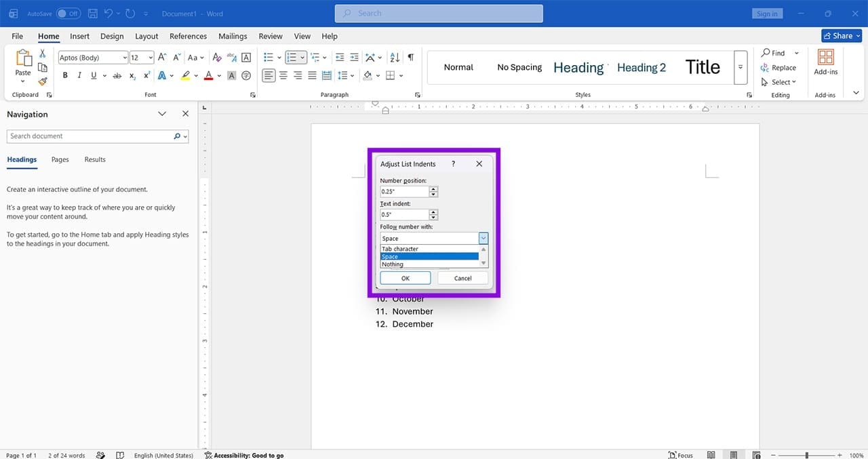Switch to Read Mode view icon
The height and width of the screenshot is (459, 868).
pyautogui.click(x=711, y=455)
